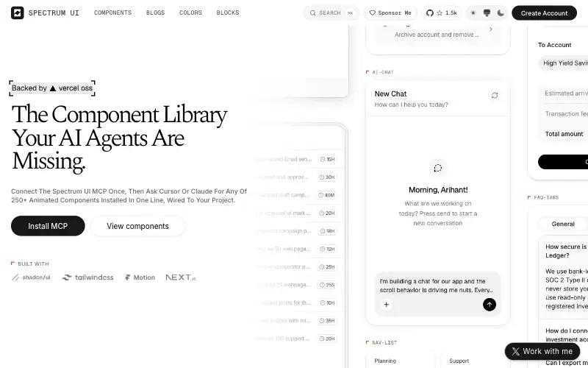Click the Vercel triangle icon
Screen dimensions: 588x368
coord(53,88)
